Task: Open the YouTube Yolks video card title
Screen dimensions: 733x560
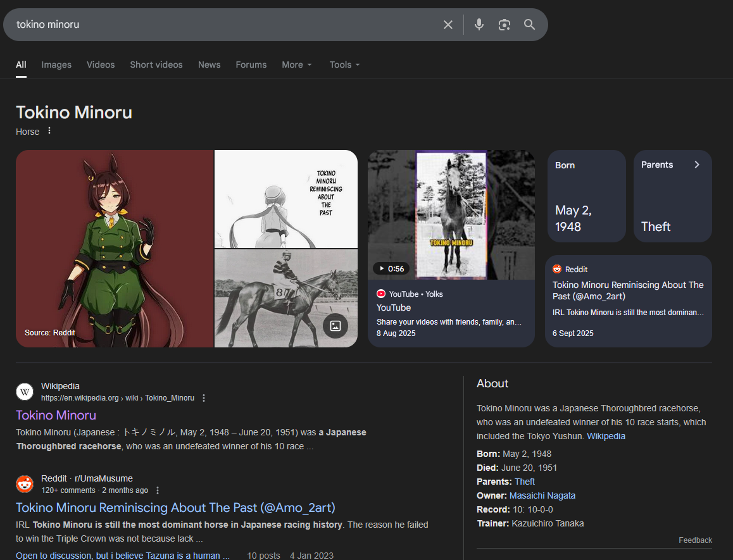Action: coord(394,308)
